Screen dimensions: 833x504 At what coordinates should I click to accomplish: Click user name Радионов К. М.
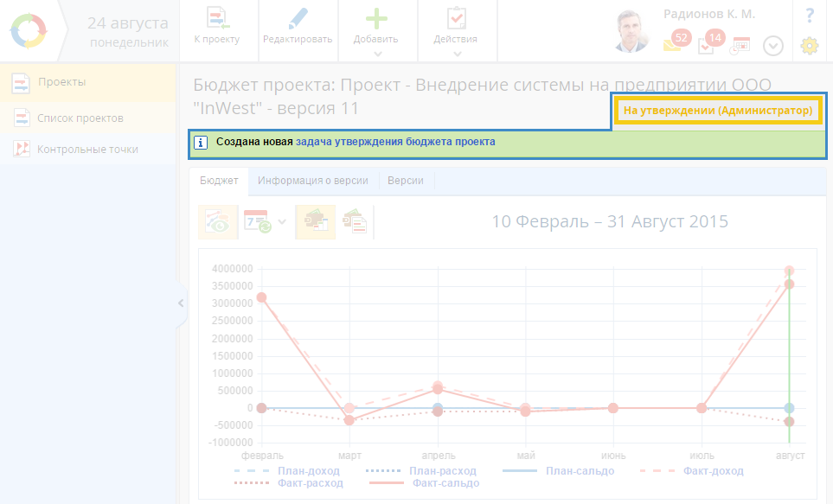[709, 15]
